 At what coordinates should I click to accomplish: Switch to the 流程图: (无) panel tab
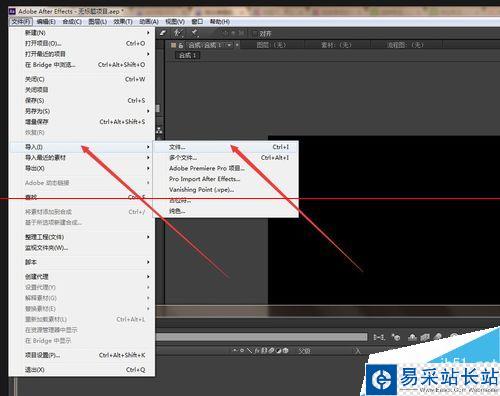coord(405,45)
